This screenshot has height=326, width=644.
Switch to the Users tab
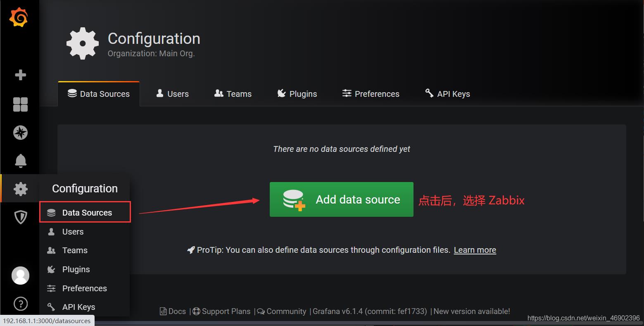click(x=172, y=94)
